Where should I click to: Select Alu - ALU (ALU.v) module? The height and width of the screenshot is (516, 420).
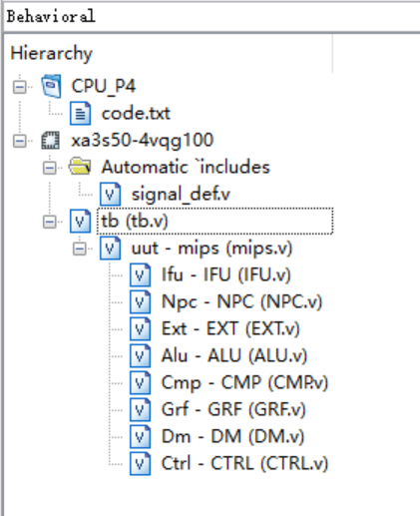tap(234, 356)
